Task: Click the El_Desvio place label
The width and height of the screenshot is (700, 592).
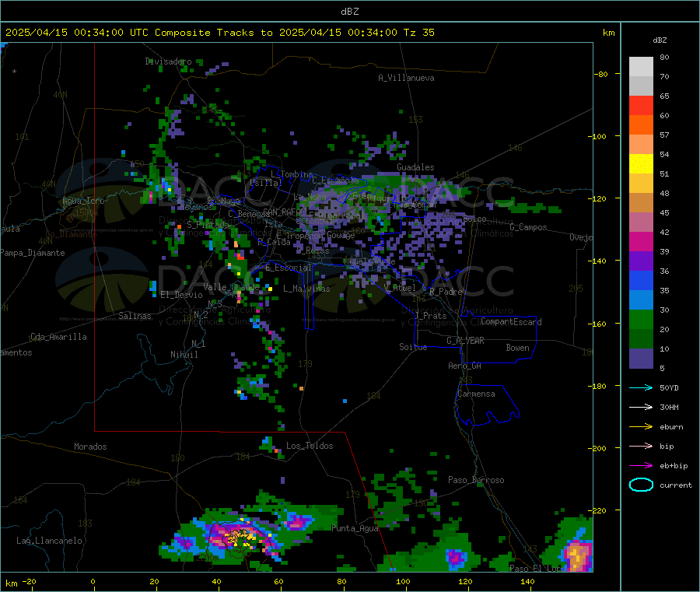Action: pos(182,295)
